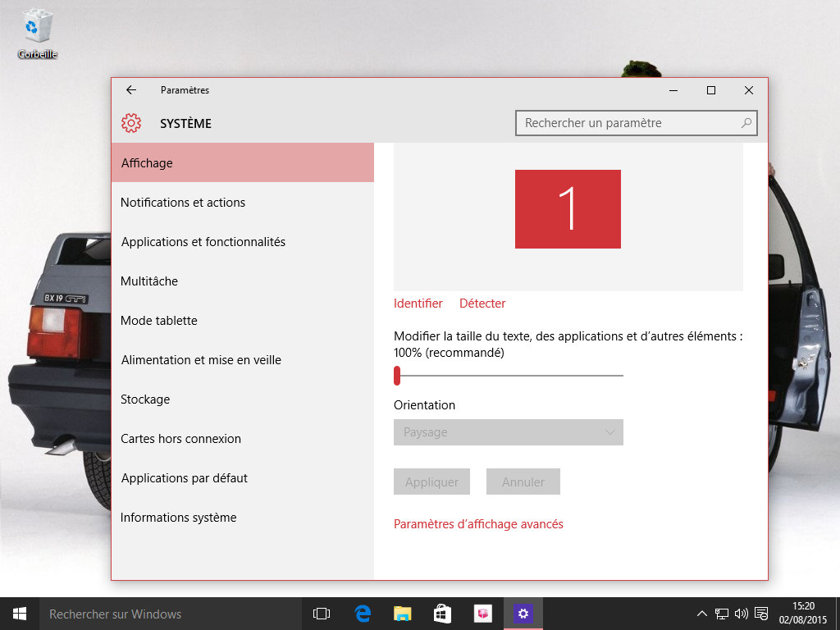Open the Windows Start menu
Viewport: 840px width, 630px height.
point(19,614)
